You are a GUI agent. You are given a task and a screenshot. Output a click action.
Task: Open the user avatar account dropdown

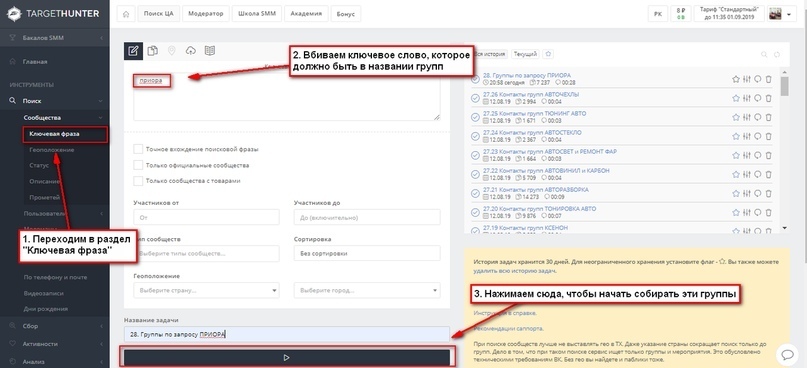782,14
